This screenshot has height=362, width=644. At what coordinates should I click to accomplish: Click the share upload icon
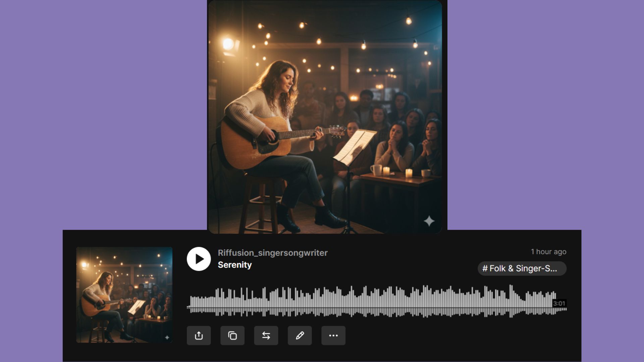tap(199, 336)
